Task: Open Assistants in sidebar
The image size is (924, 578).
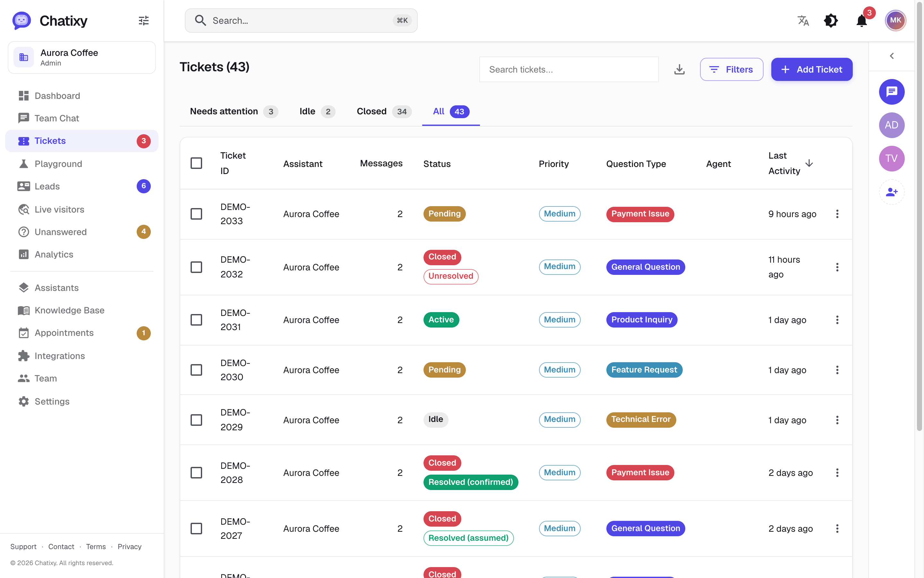Action: (x=82, y=287)
